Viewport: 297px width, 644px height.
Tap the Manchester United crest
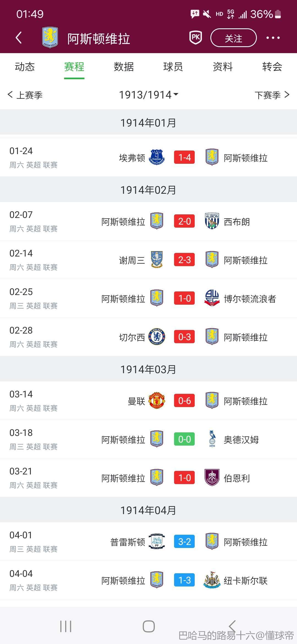[x=157, y=401]
